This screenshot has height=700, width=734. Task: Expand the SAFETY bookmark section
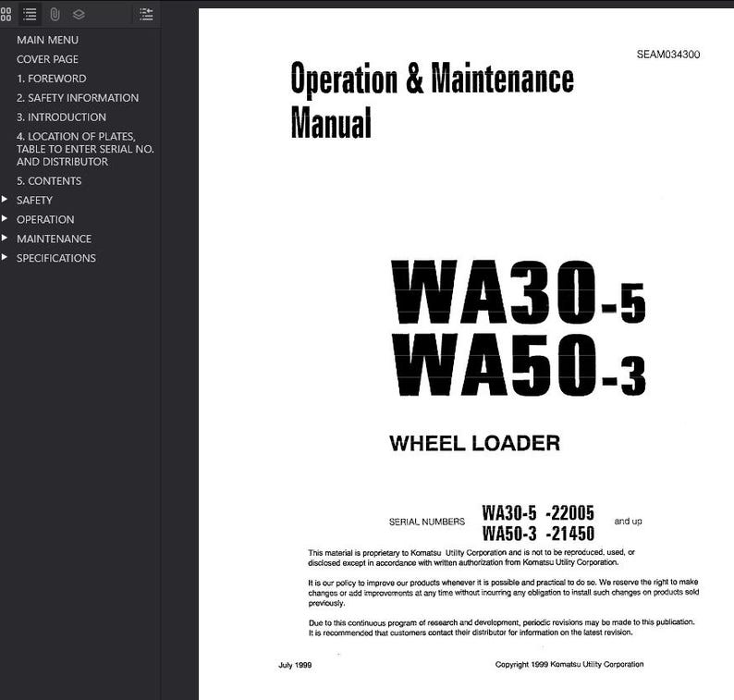pyautogui.click(x=5, y=200)
